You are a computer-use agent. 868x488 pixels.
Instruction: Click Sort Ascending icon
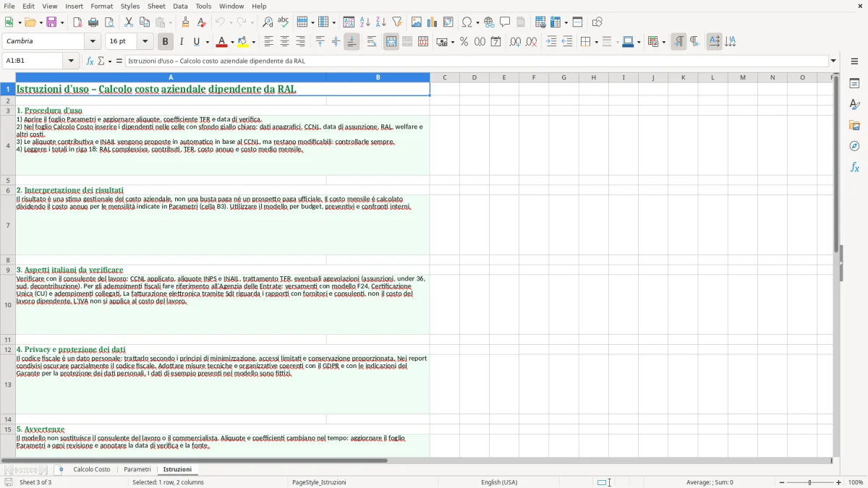pos(365,22)
